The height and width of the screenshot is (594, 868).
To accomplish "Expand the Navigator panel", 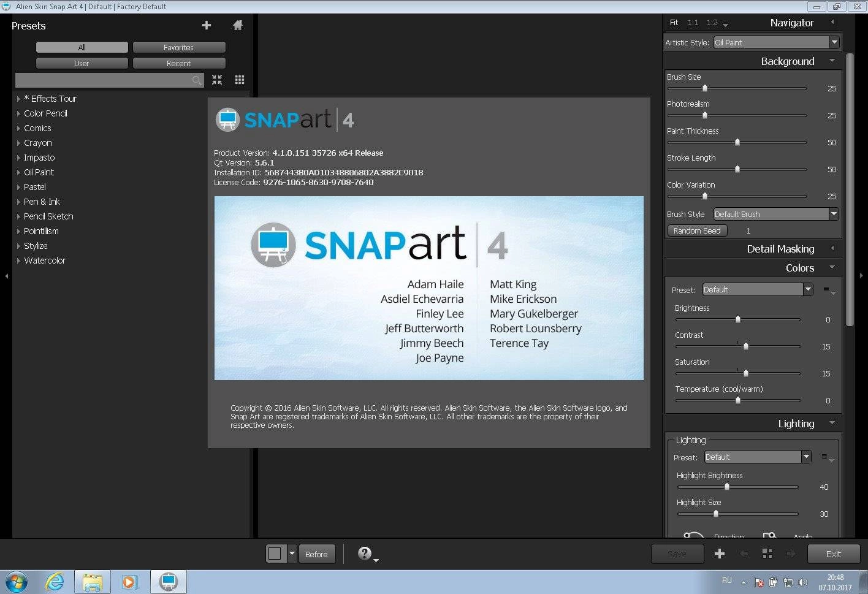I will (x=832, y=22).
